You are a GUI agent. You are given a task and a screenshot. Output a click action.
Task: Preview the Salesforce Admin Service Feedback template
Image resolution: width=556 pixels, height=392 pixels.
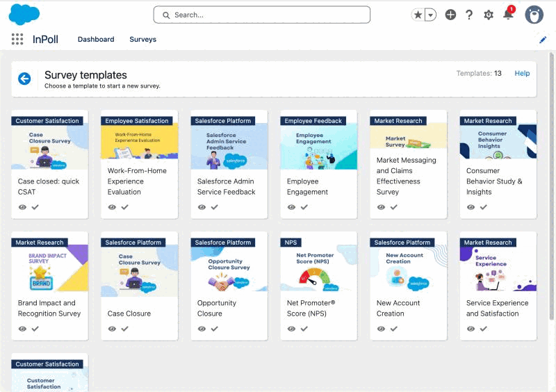click(x=202, y=207)
